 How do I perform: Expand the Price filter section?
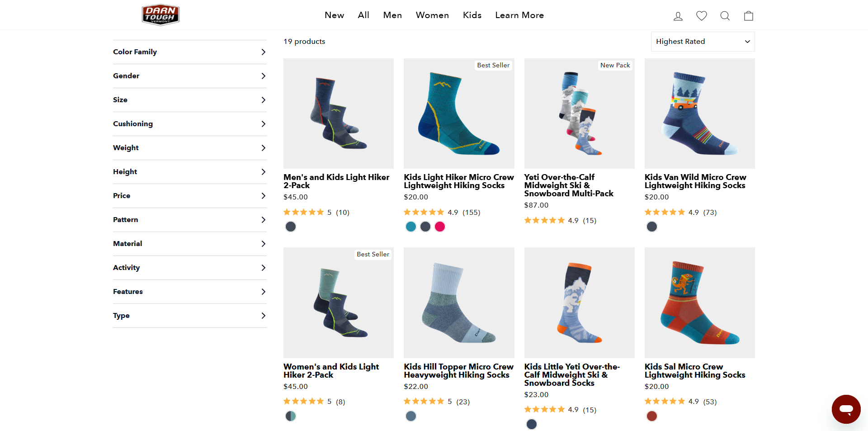click(x=189, y=196)
